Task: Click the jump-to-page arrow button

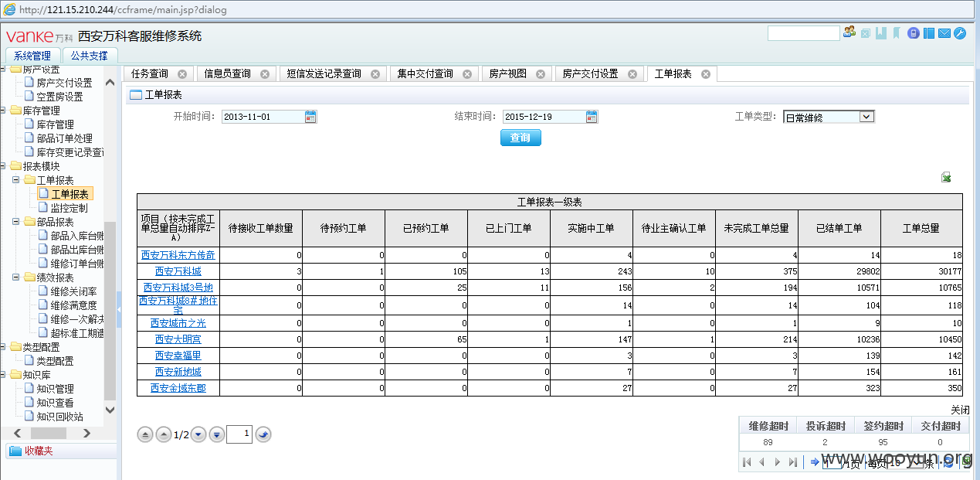Action: 263,435
